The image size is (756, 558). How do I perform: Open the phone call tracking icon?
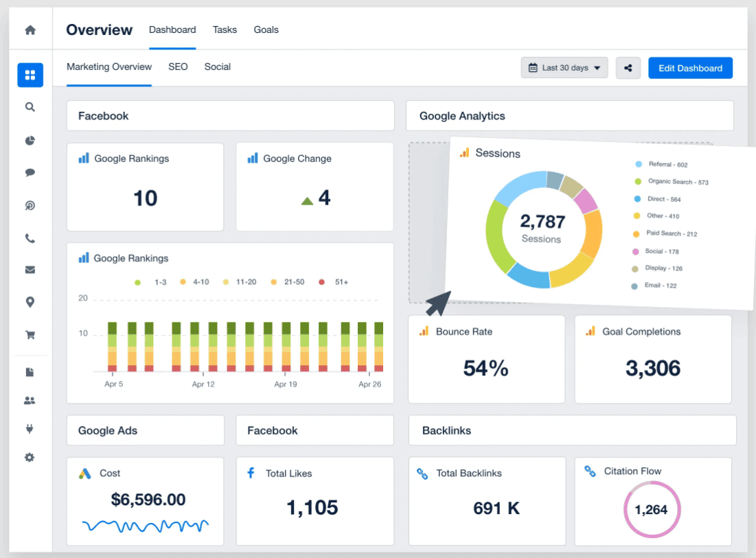pos(30,239)
